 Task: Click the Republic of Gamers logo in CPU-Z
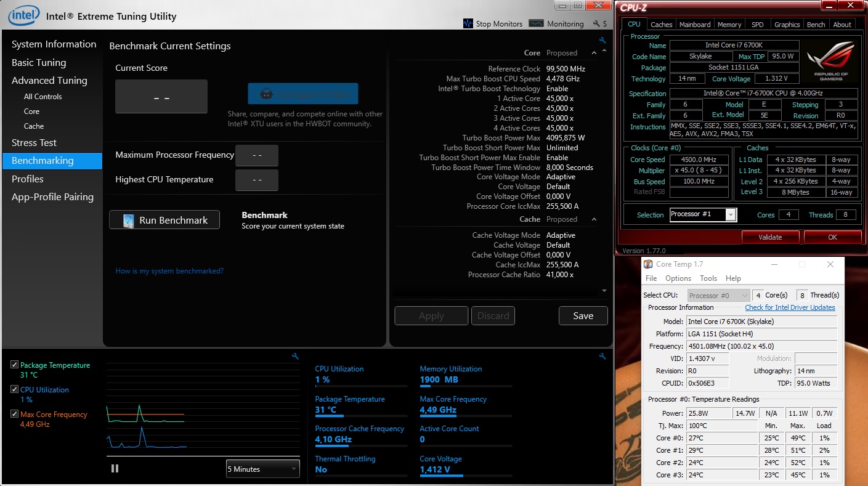click(830, 60)
